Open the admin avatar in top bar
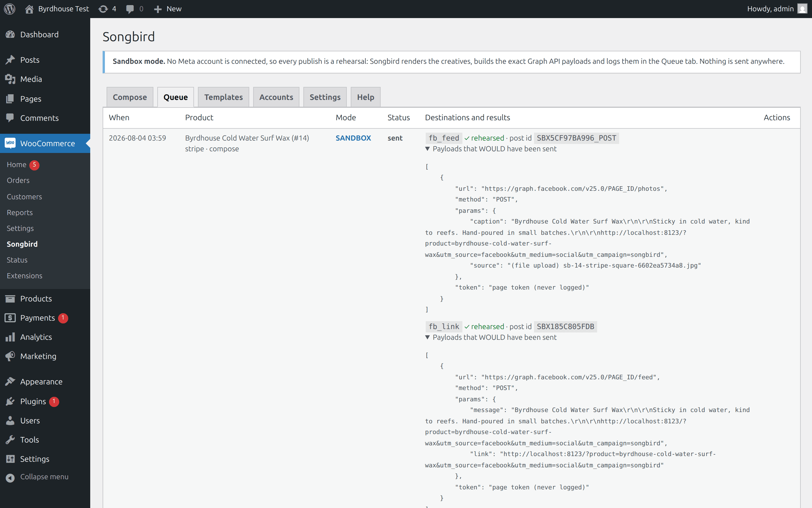The height and width of the screenshot is (508, 812). pyautogui.click(x=802, y=9)
